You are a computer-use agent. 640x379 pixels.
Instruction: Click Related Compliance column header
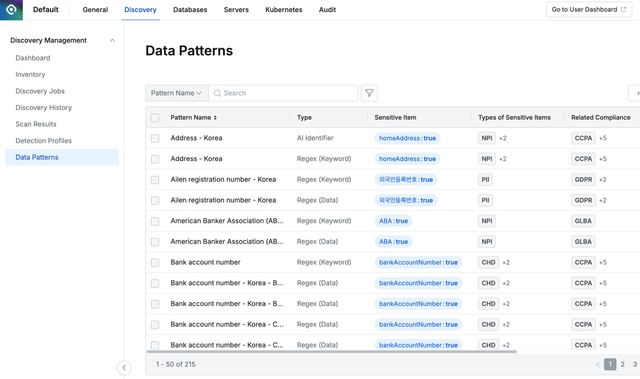(x=600, y=117)
